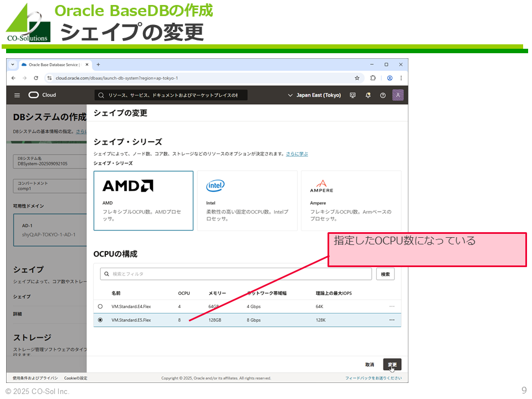The image size is (532, 399).
Task: Open the Chrome profile icon
Action: tap(390, 78)
